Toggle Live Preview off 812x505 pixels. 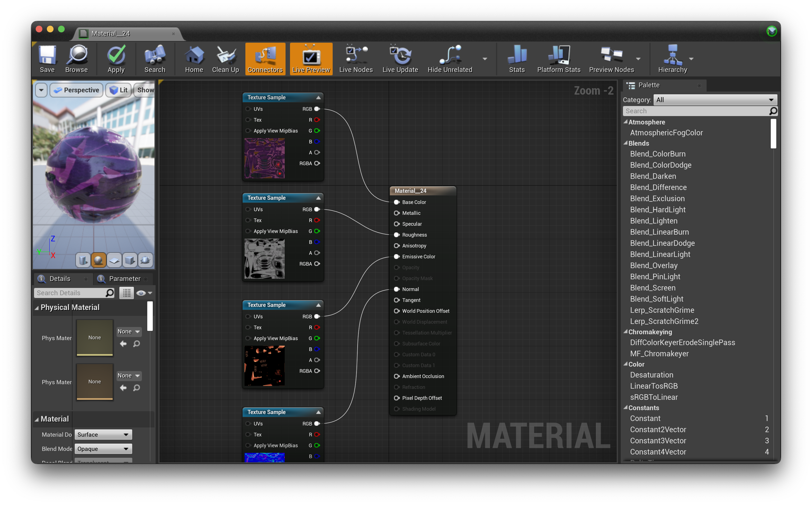pyautogui.click(x=311, y=59)
